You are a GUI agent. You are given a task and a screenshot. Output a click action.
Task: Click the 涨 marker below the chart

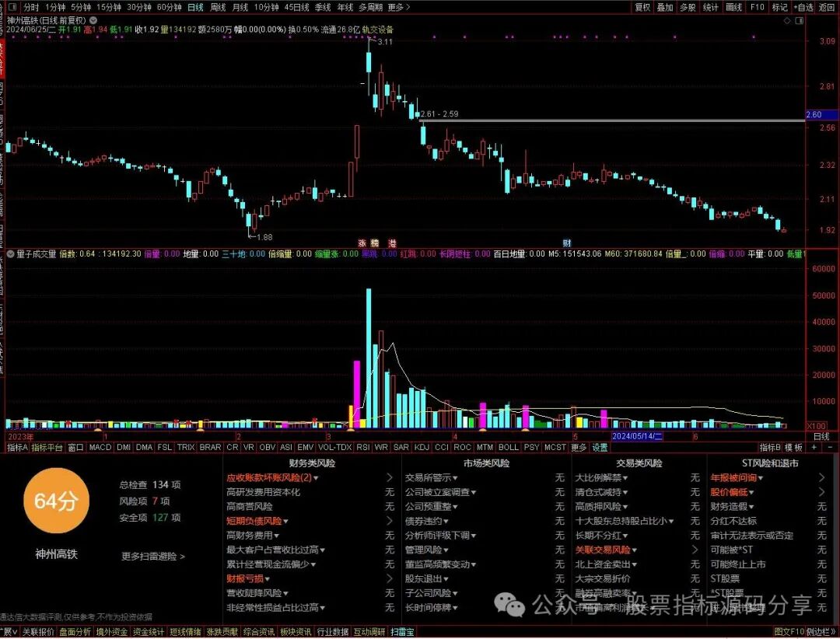362,243
